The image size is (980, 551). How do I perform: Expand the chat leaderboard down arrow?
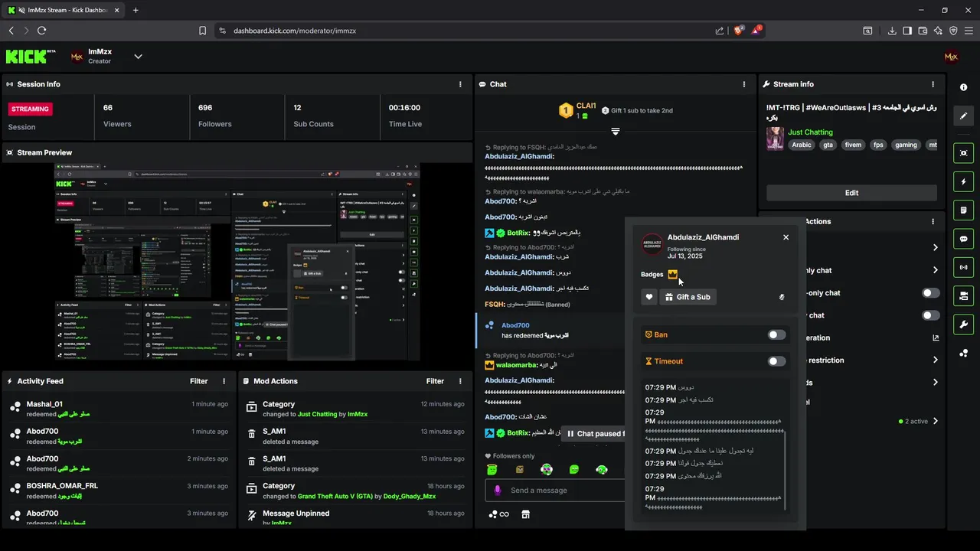[x=615, y=132]
